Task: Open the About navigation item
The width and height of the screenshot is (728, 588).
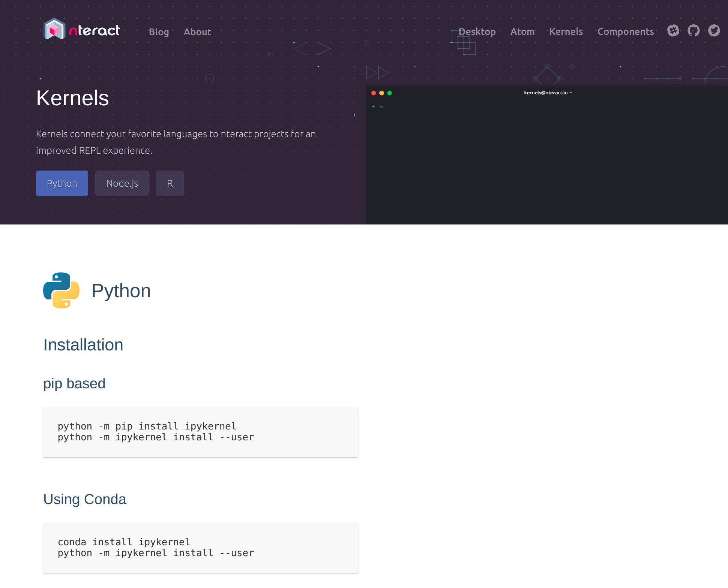Action: click(x=197, y=32)
